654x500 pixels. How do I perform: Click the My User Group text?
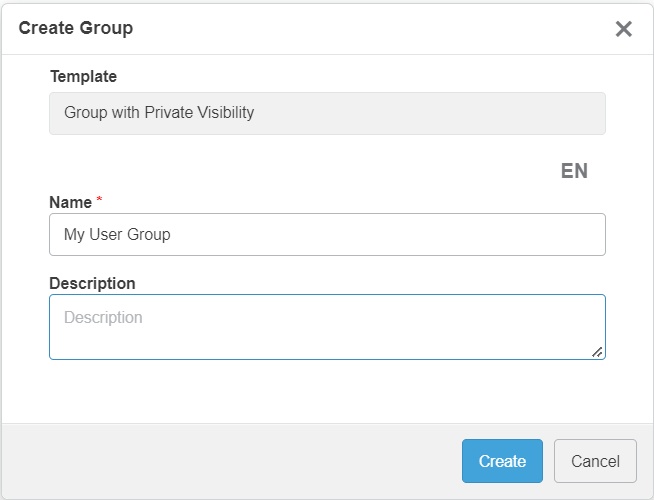coord(117,235)
